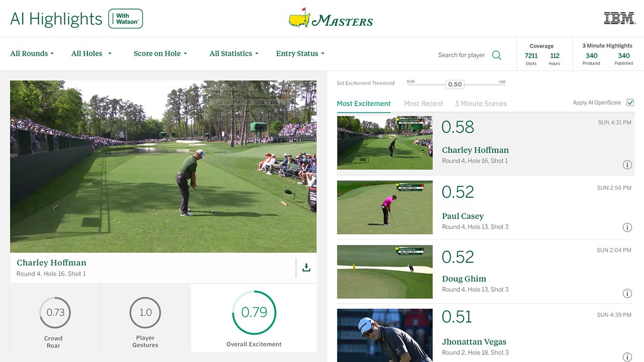Expand the All Holes dropdown
This screenshot has height=362, width=644.
click(91, 54)
